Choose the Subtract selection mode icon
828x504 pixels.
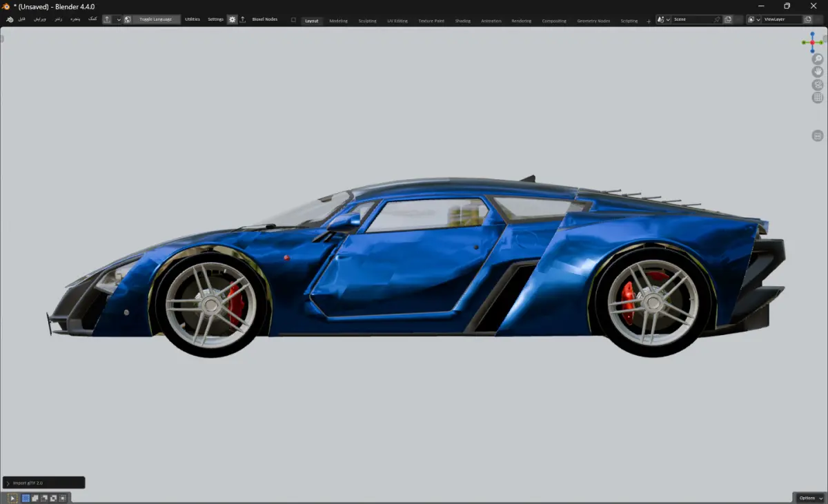point(44,498)
